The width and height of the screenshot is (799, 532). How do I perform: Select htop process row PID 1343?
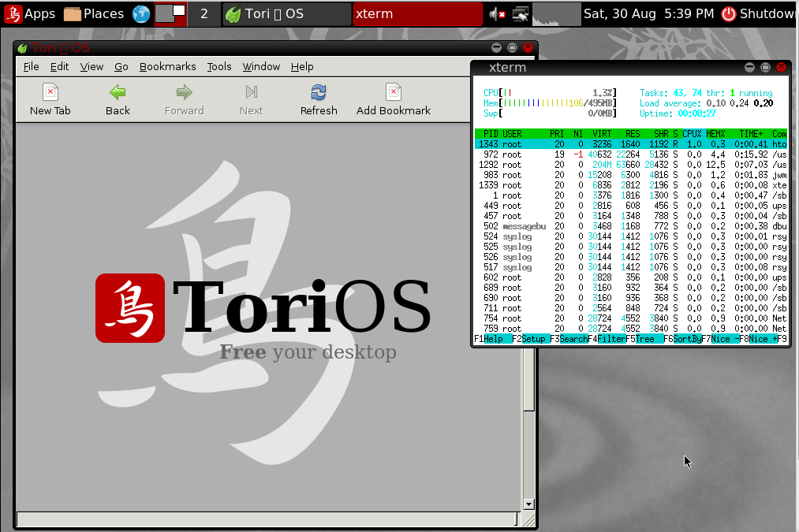click(x=631, y=144)
